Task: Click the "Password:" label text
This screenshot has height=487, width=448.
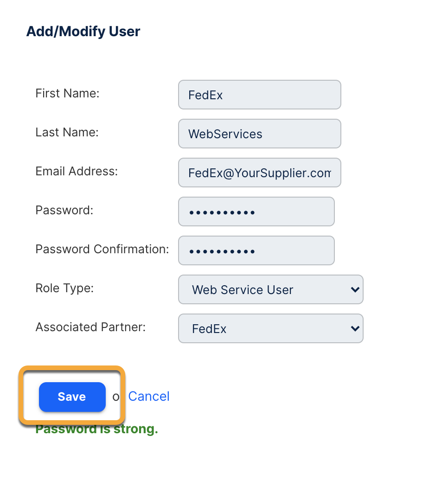Action: click(x=64, y=211)
